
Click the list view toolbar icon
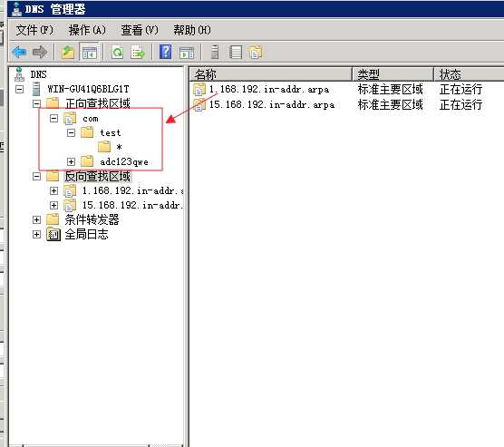pyautogui.click(x=236, y=52)
